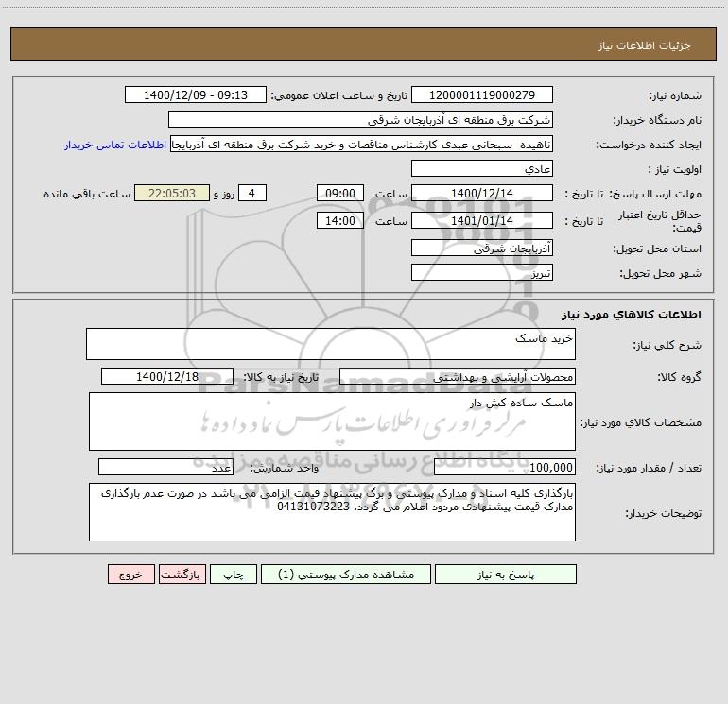Click the label گروه کالا
This screenshot has width=728, height=704.
tap(679, 378)
